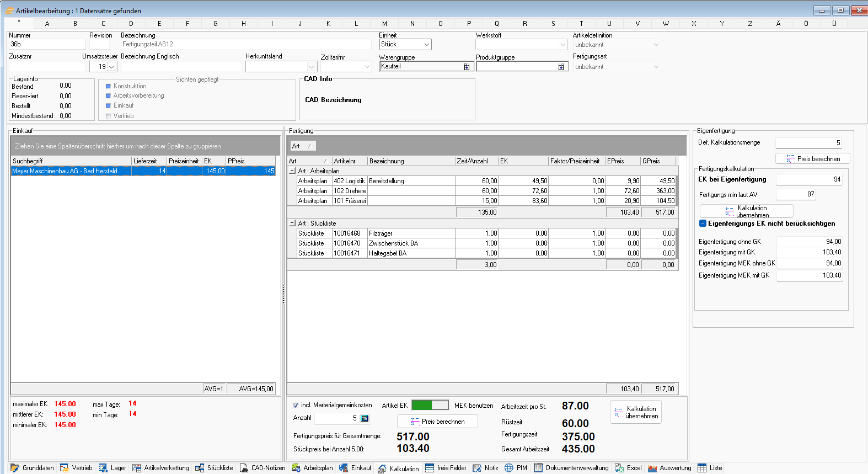This screenshot has height=474, width=868.
Task: Click the CAD-Notizen tab icon
Action: click(244, 468)
